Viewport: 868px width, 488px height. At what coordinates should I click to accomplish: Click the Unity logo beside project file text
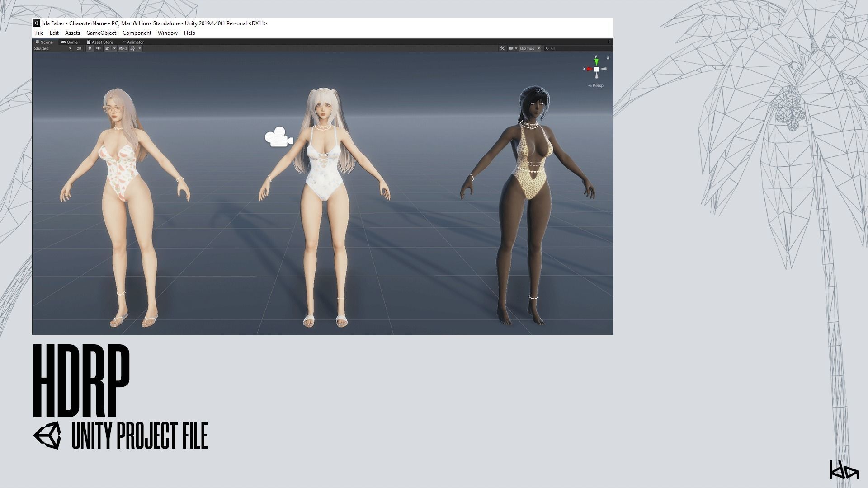[x=47, y=436]
